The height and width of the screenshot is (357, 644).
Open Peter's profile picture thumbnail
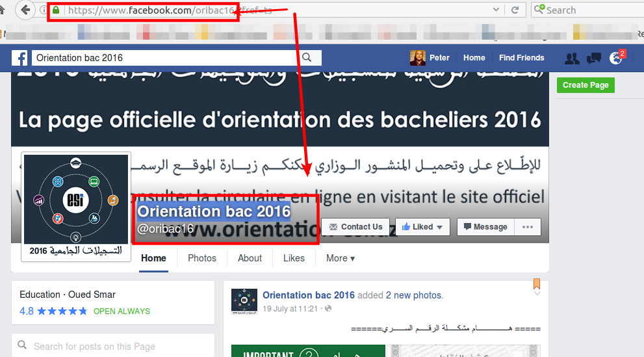(417, 58)
